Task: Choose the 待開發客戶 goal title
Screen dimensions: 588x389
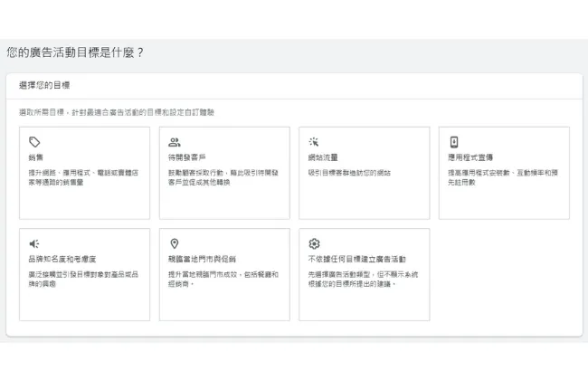Action: pyautogui.click(x=186, y=157)
